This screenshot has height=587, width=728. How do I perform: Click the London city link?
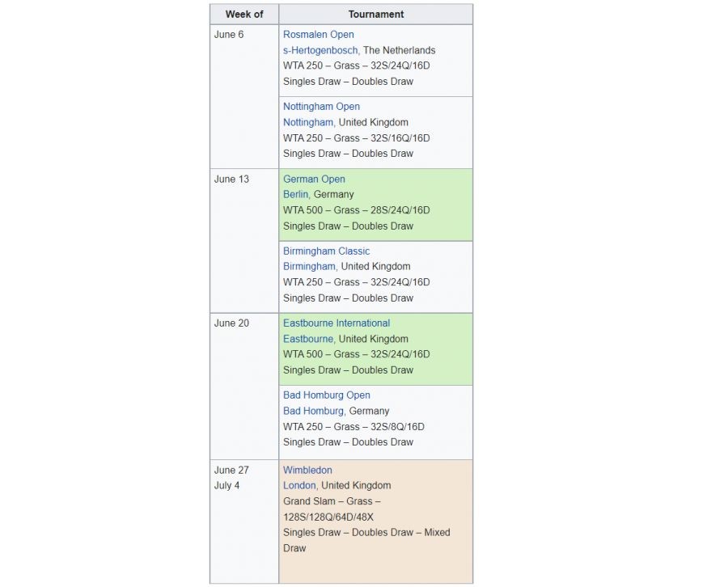tap(299, 486)
